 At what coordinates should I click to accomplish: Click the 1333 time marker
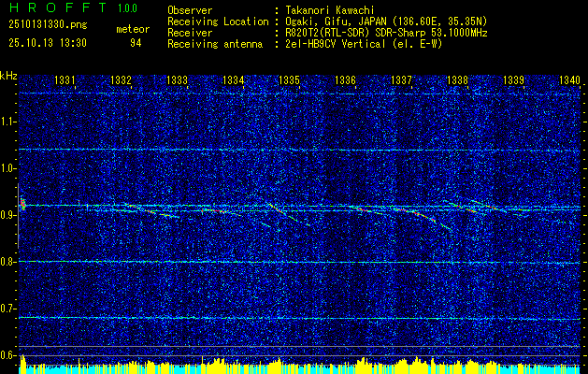pyautogui.click(x=177, y=80)
